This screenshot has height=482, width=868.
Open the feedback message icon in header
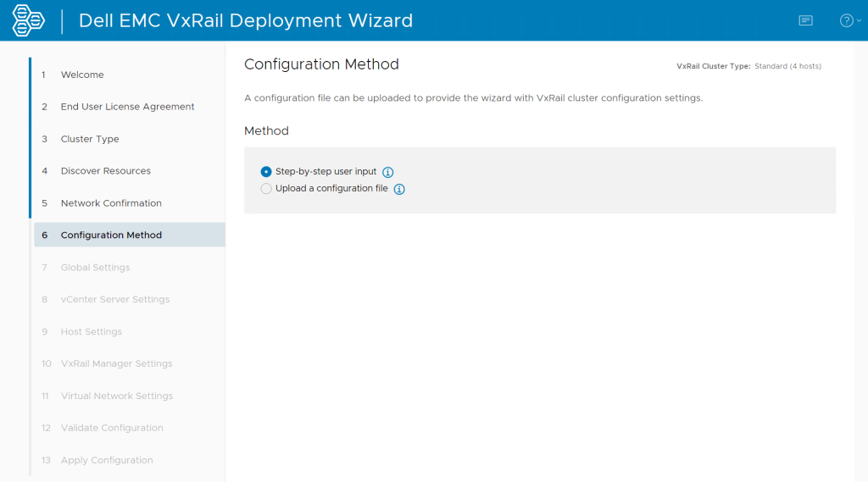(x=805, y=20)
